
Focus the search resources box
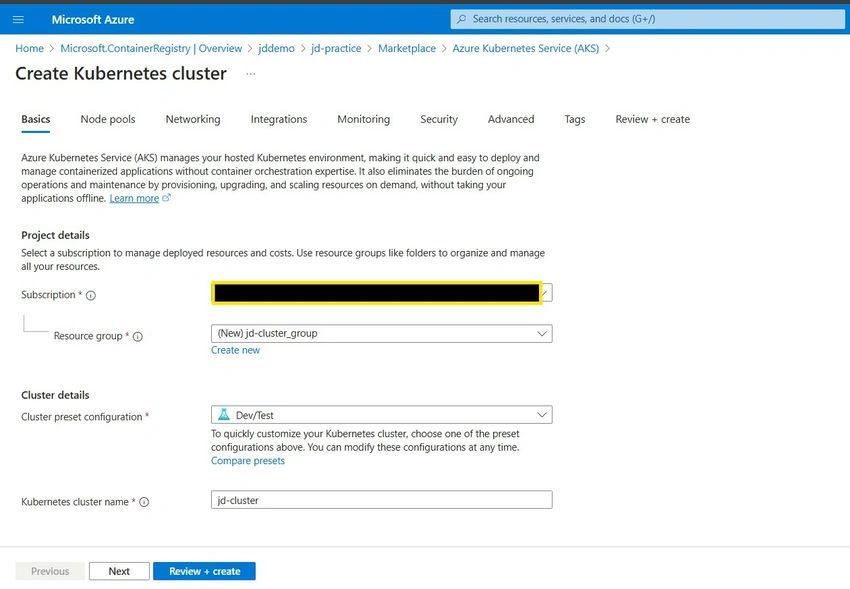coord(647,19)
